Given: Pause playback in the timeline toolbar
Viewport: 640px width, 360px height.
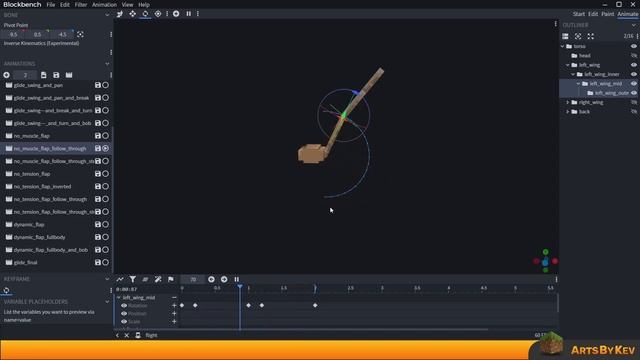Looking at the screenshot, I should click(x=237, y=280).
